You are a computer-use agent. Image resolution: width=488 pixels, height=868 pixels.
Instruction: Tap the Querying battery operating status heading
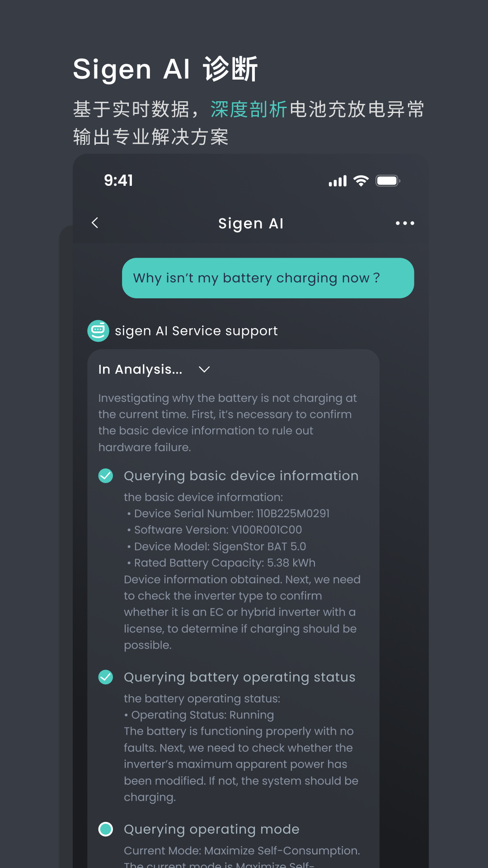tap(239, 677)
